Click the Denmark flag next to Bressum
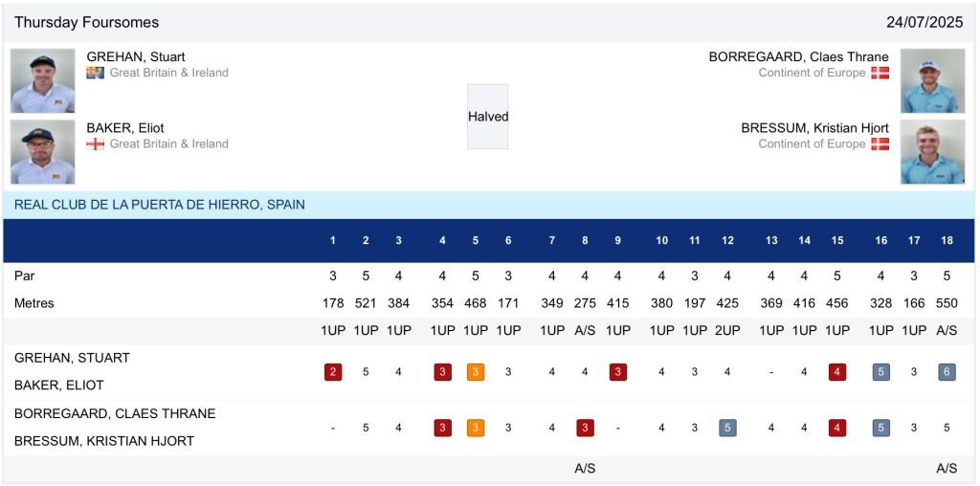Screen dimensions: 980x486 (880, 144)
